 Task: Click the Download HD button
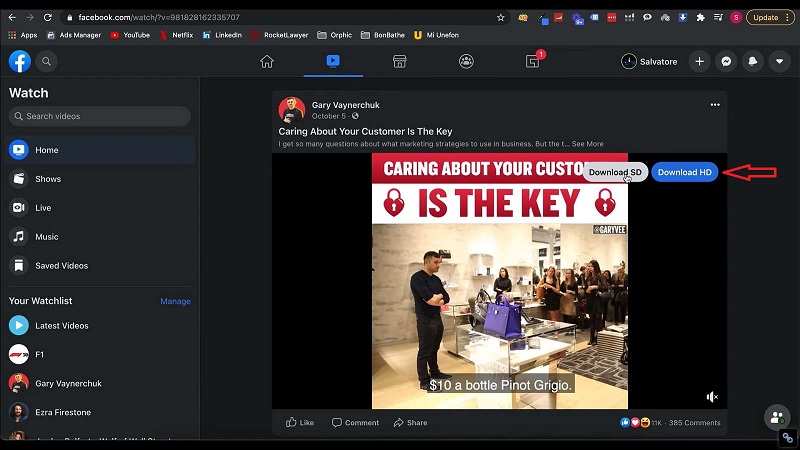685,172
